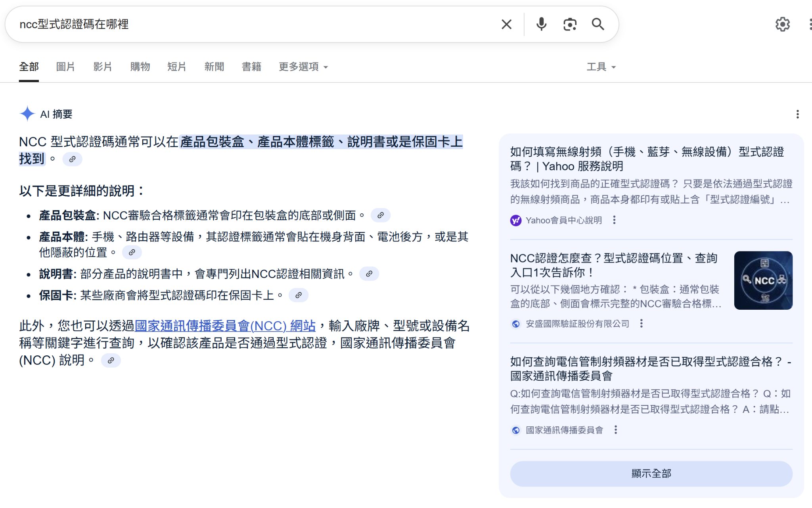Open source link chip for 產品本體 bullet

click(132, 252)
